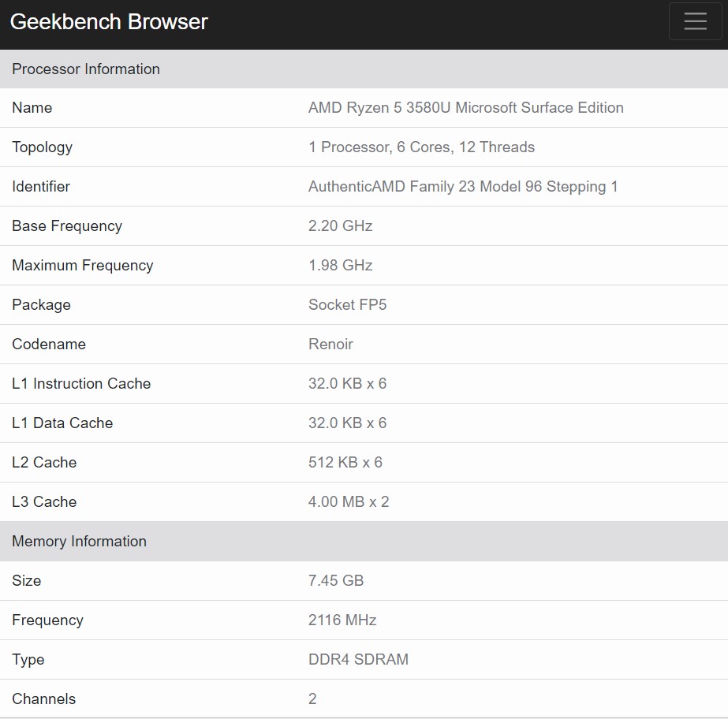Select the memory Size 7.45 GB value
728x719 pixels.
pos(336,581)
